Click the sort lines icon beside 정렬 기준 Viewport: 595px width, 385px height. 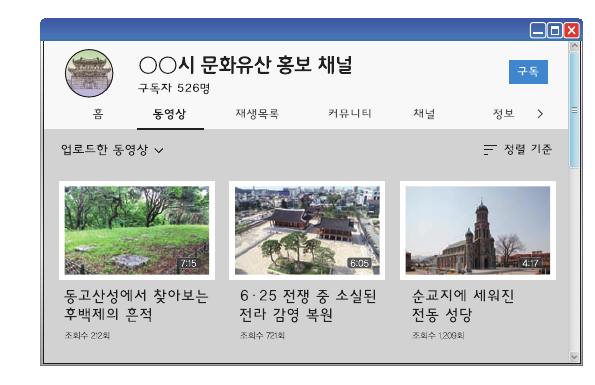[490, 150]
